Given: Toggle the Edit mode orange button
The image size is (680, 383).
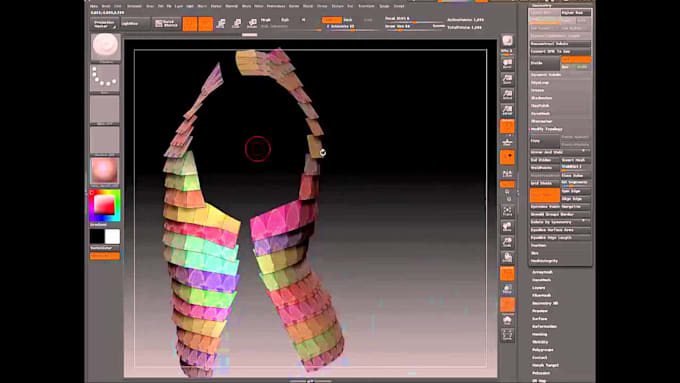Looking at the screenshot, I should coord(190,23).
